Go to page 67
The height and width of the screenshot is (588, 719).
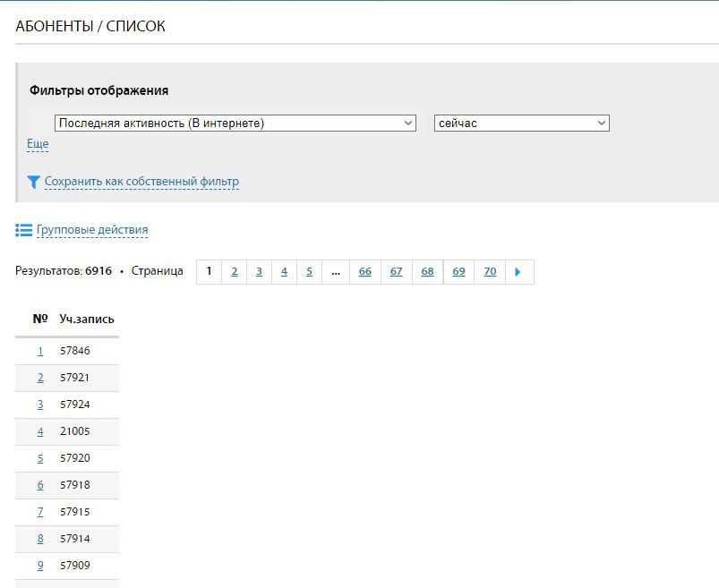(396, 272)
